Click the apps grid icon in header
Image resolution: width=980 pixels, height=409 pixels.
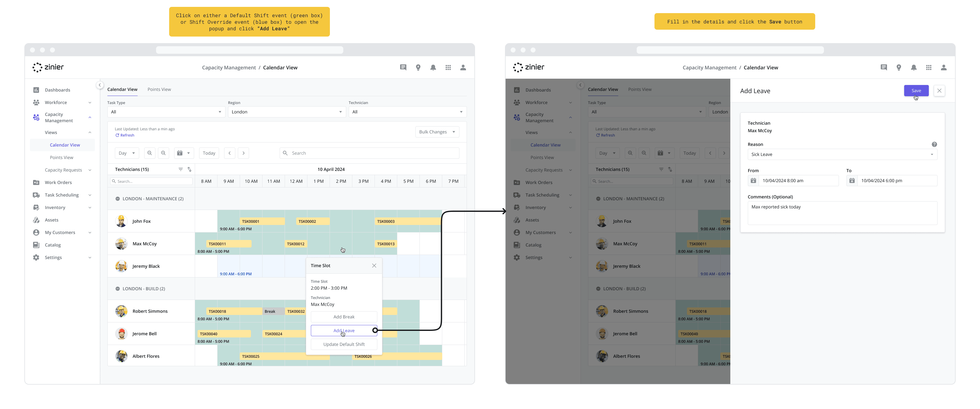[448, 67]
